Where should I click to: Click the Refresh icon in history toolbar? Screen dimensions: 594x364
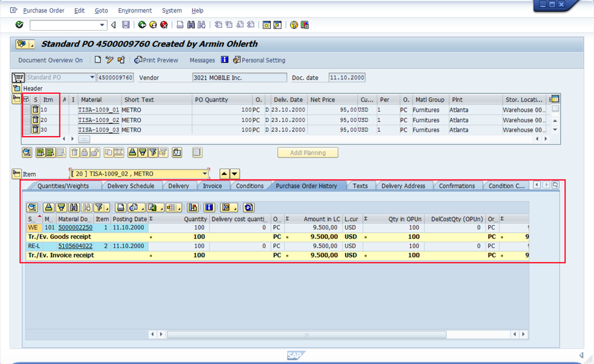(x=248, y=207)
